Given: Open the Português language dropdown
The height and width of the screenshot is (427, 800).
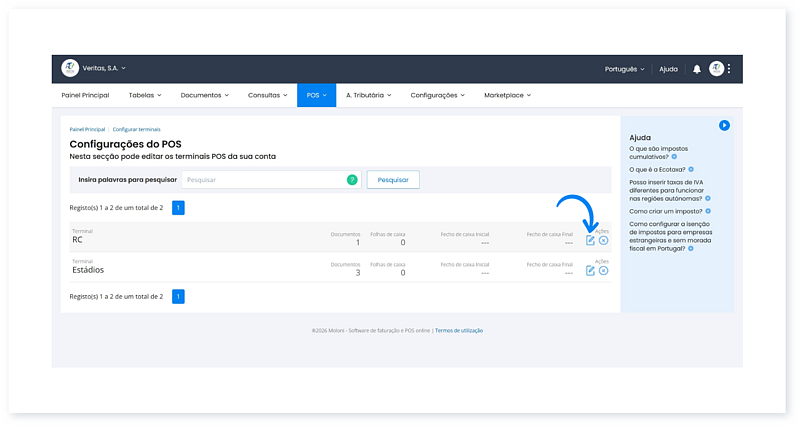Looking at the screenshot, I should coord(624,69).
